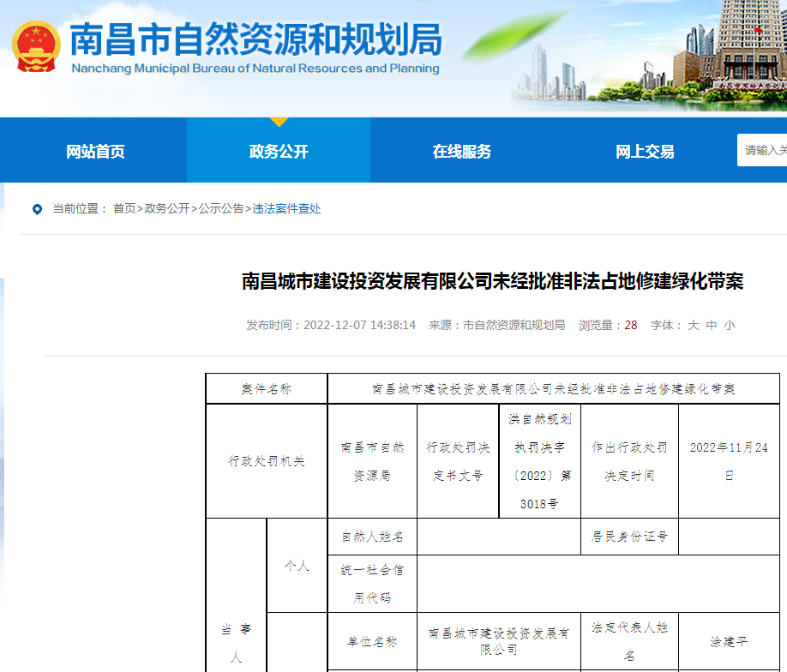The image size is (787, 672).
Task: Click the location pin icon
Action: tap(37, 209)
